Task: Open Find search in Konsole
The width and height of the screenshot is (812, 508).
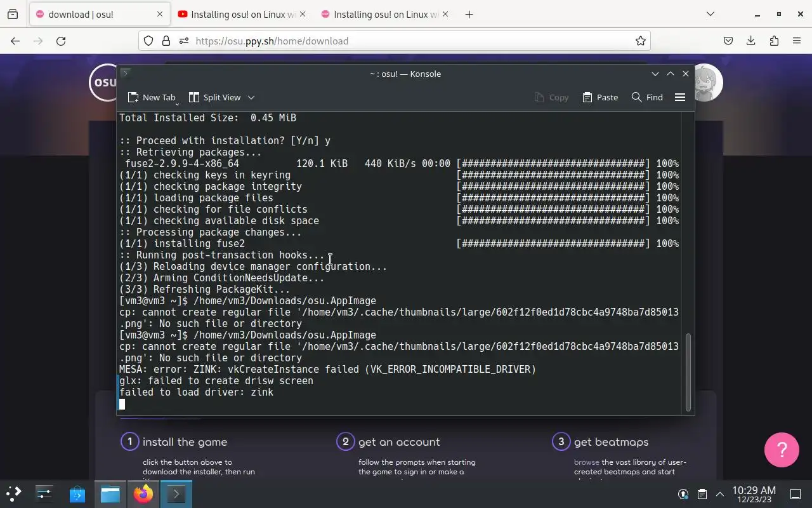Action: (647, 97)
